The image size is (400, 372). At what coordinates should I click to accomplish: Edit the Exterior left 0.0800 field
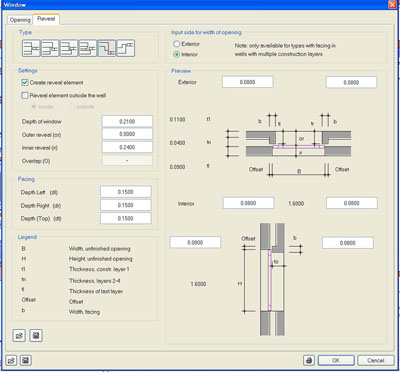[248, 82]
